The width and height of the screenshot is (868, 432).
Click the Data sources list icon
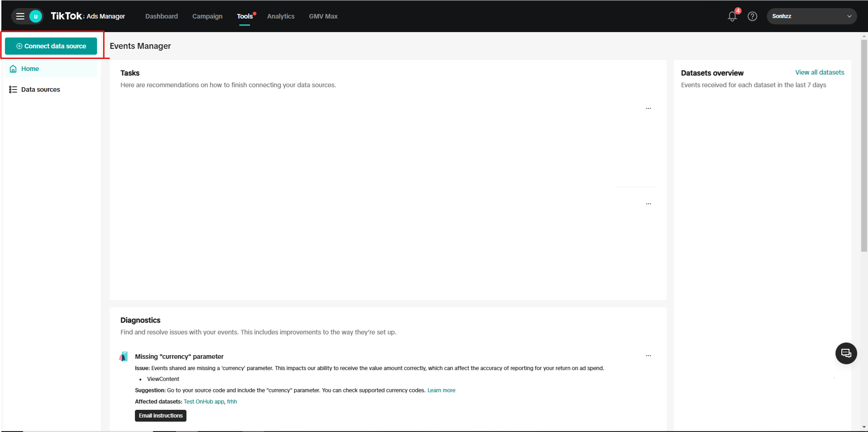click(x=13, y=89)
